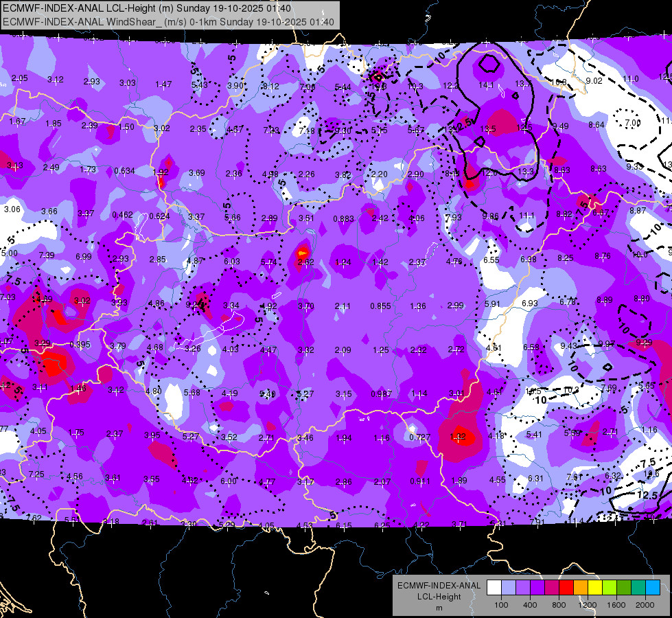Click the grid value 8.25
This screenshot has width=672, height=618.
pos(566,257)
